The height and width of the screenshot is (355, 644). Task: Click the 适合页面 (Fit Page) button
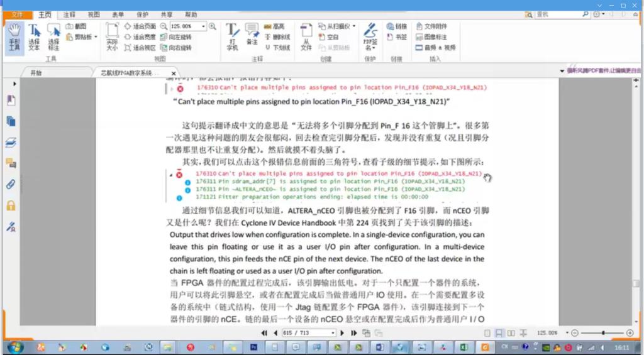click(x=140, y=26)
